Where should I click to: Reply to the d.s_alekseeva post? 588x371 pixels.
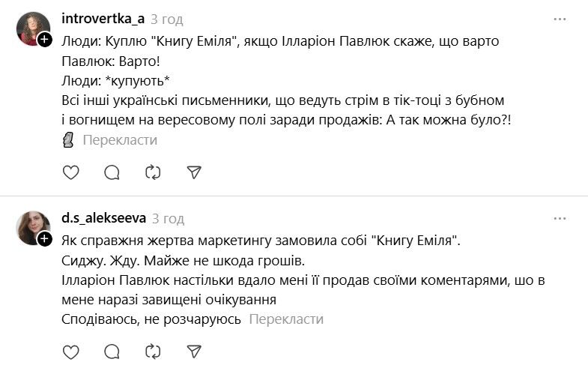pyautogui.click(x=112, y=352)
